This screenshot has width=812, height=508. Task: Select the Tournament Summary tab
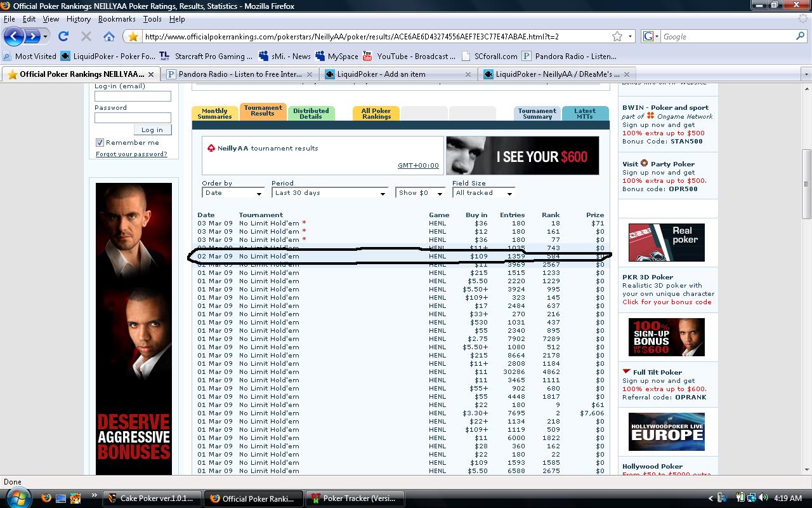[x=537, y=113]
